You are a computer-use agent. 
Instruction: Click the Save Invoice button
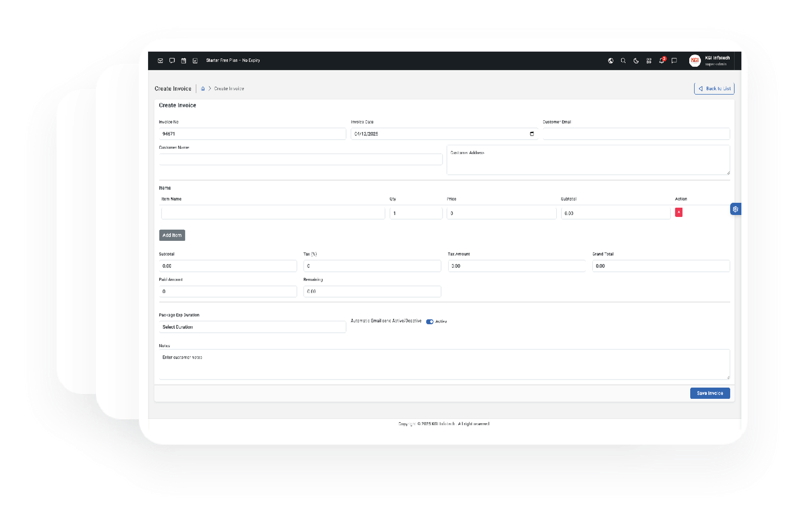click(x=709, y=393)
